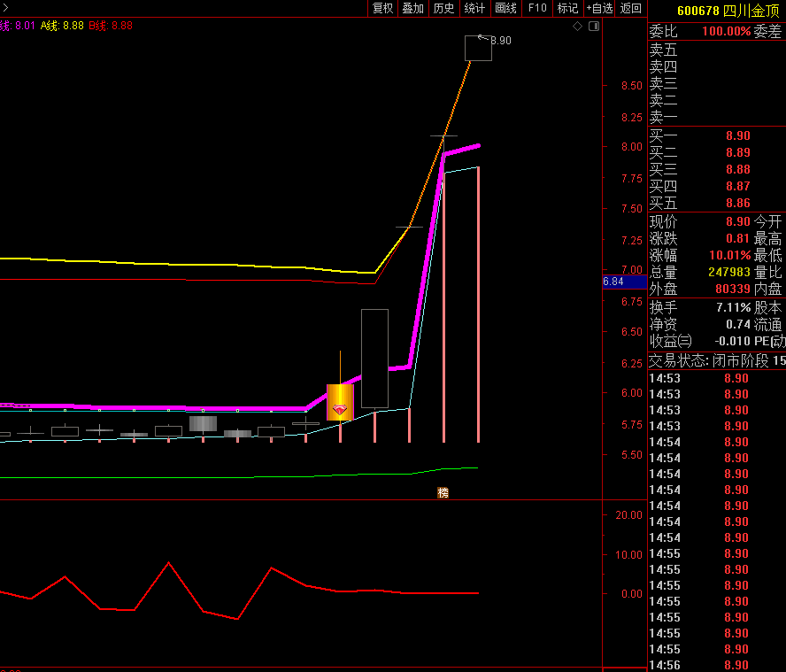
Task: Click the 6.84 price marker on the axis
Action: [x=624, y=282]
